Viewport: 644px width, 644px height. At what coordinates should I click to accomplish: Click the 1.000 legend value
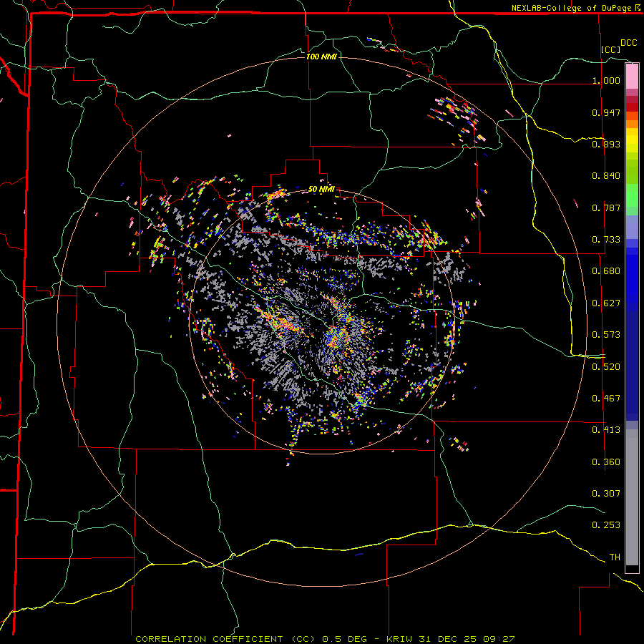(606, 80)
